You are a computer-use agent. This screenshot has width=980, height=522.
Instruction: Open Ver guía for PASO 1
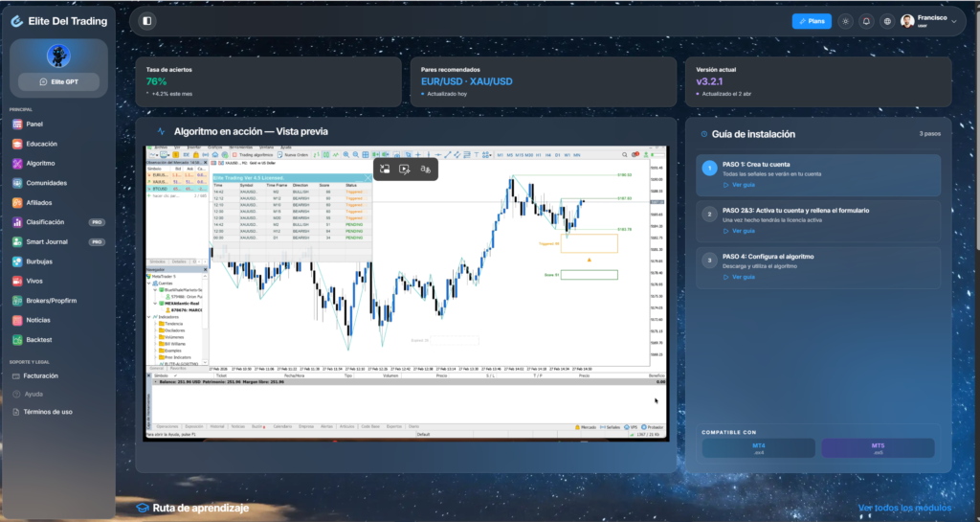[739, 185]
